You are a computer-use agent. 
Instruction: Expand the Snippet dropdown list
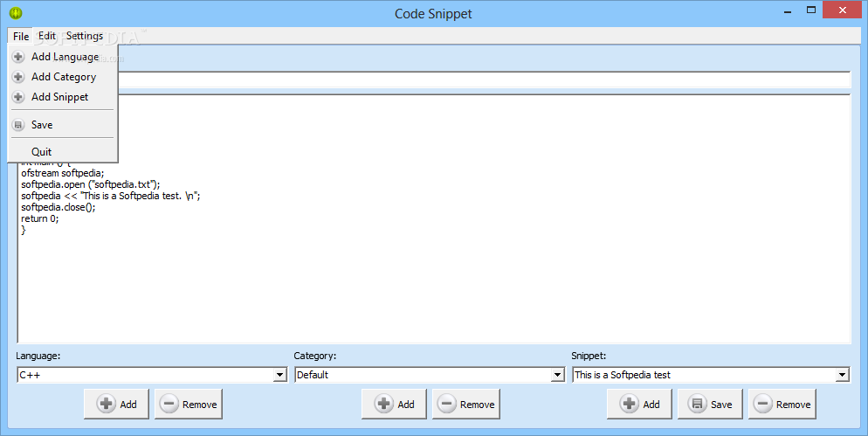point(842,375)
